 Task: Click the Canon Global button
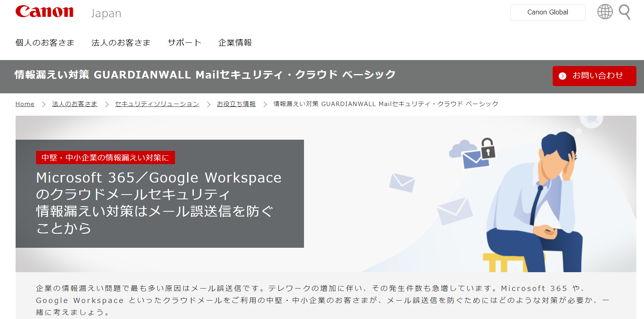pos(547,12)
